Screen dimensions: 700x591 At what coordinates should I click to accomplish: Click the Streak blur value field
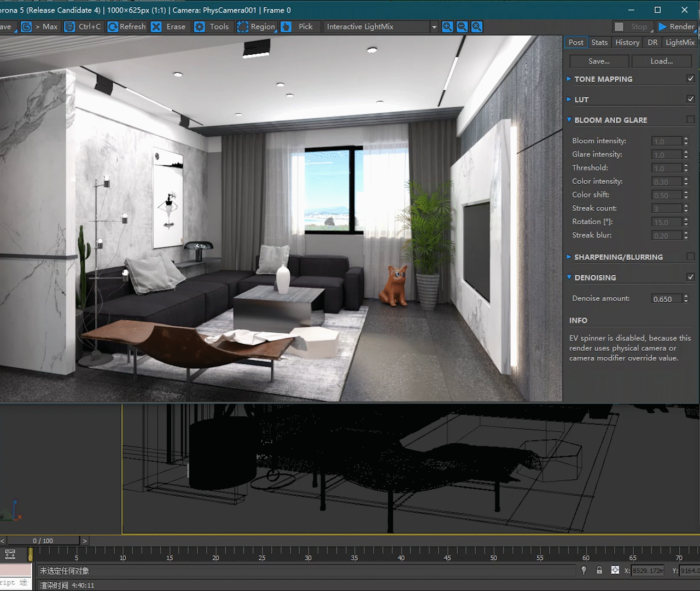[x=667, y=236]
